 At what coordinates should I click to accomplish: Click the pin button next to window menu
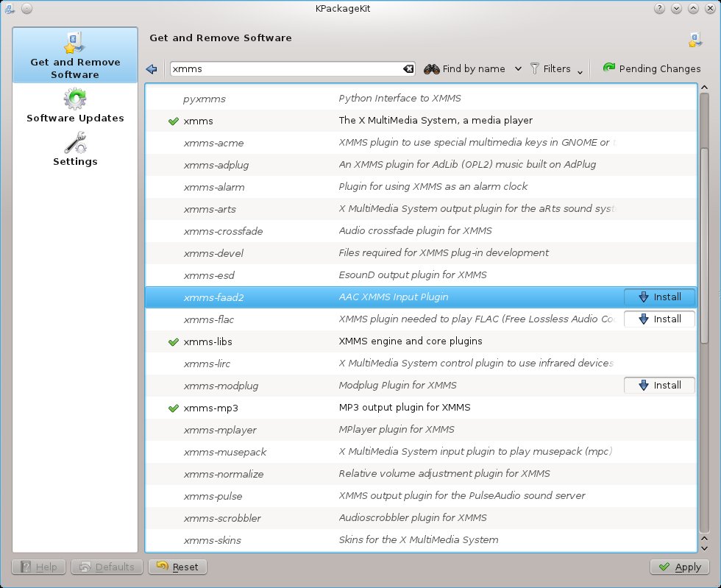point(26,8)
